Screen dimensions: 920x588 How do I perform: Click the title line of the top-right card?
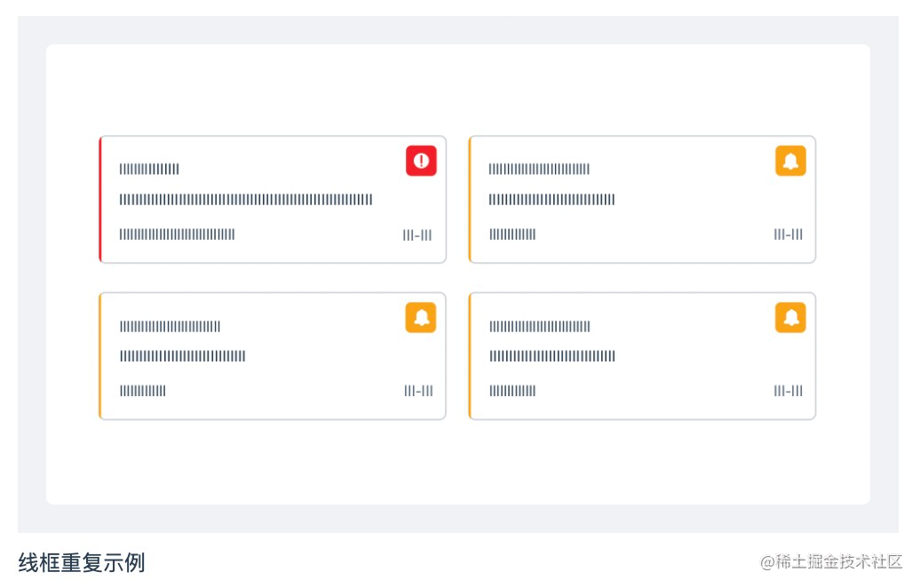pos(539,169)
